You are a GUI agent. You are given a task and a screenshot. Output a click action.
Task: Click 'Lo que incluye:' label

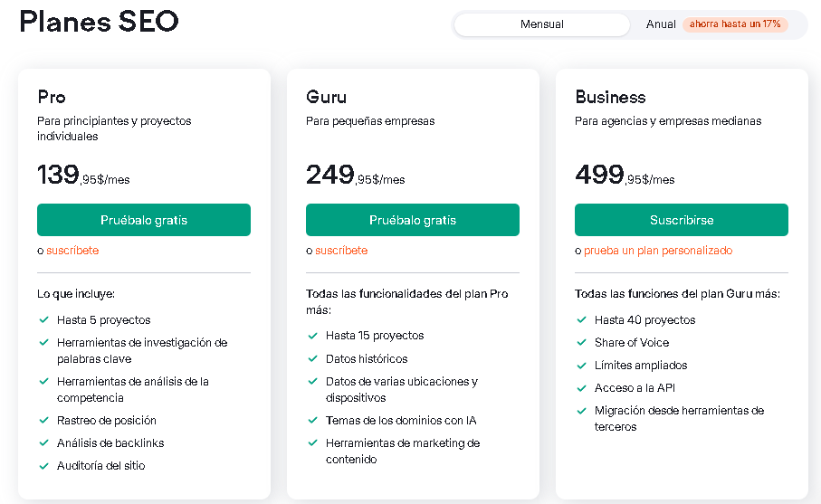76,293
